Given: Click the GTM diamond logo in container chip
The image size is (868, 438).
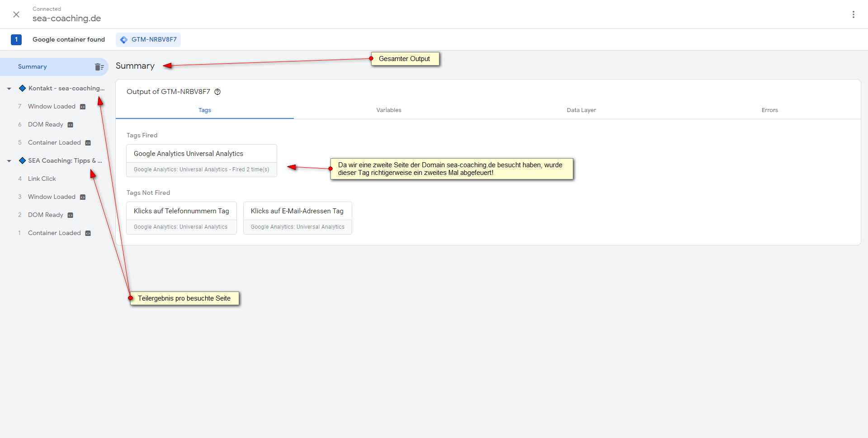Looking at the screenshot, I should tap(123, 40).
